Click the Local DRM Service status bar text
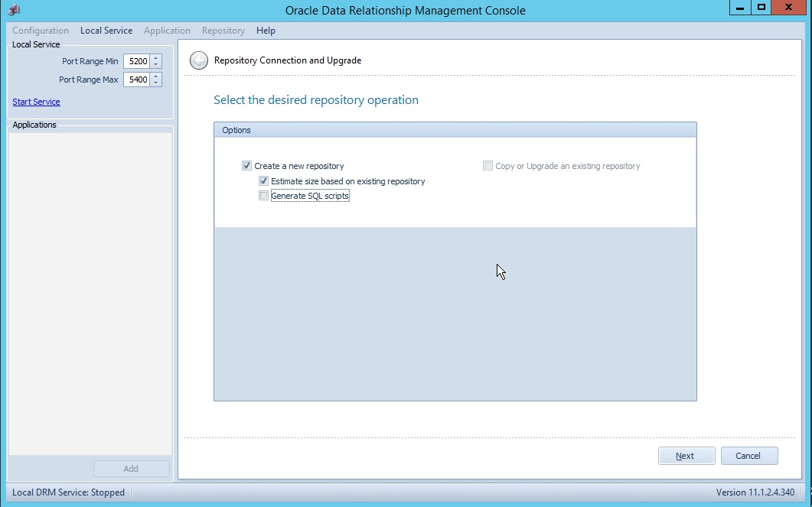Viewport: 812px width, 507px height. pos(67,492)
